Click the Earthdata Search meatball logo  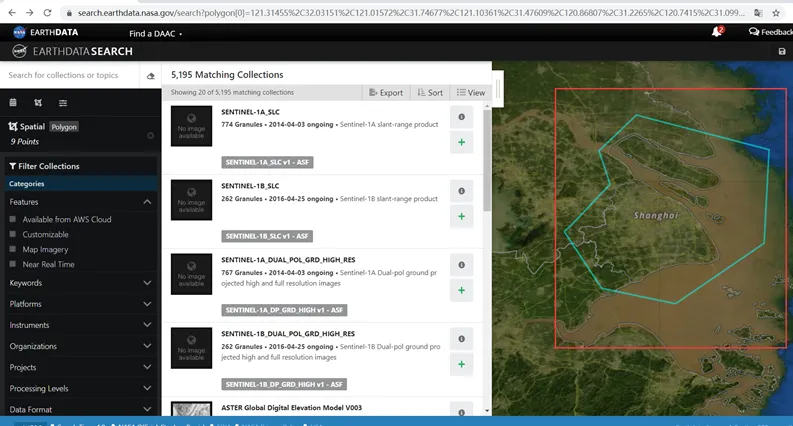[x=19, y=51]
